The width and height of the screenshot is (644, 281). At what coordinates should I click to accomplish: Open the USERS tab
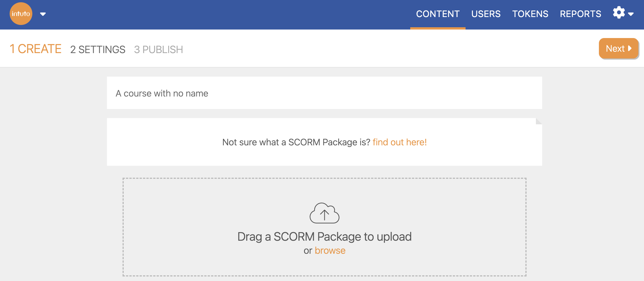tap(486, 14)
